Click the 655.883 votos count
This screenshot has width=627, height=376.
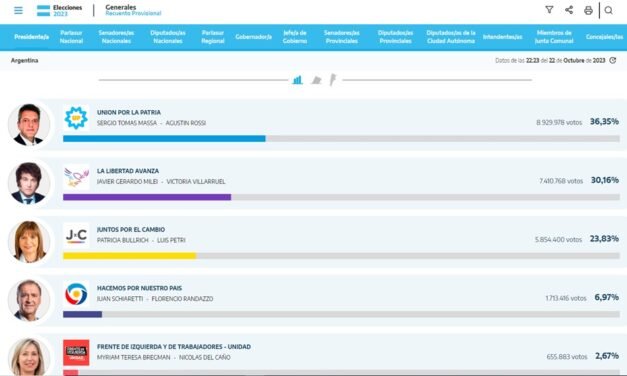coord(567,357)
